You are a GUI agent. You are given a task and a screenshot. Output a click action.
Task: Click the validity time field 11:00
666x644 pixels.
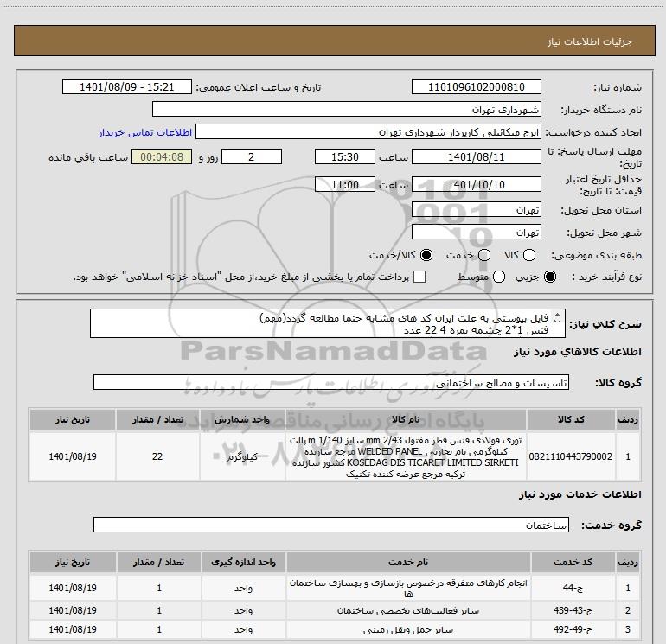(x=345, y=184)
